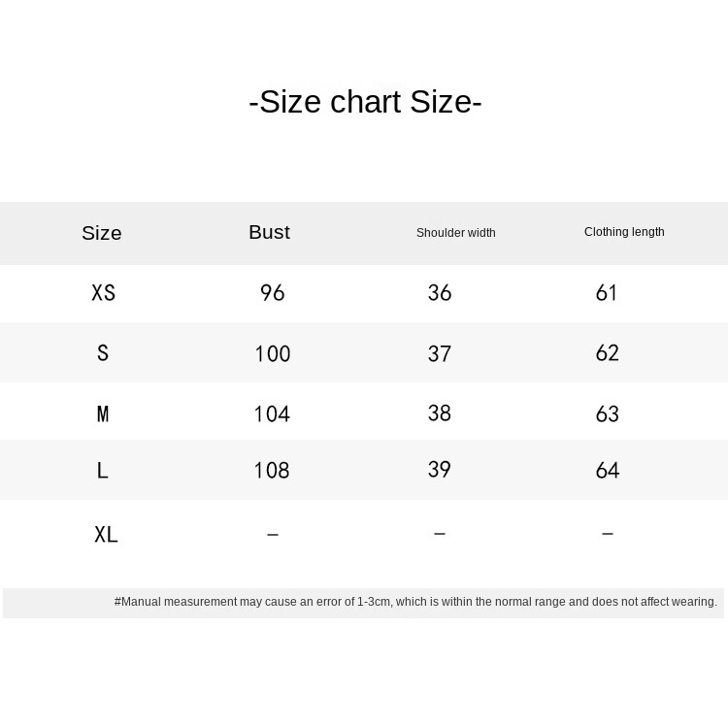Click the S size row label
This screenshot has height=728, width=728.
click(x=103, y=353)
